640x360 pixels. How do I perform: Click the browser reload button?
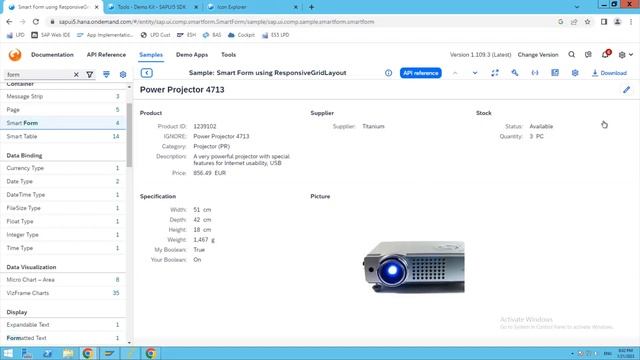coord(36,22)
